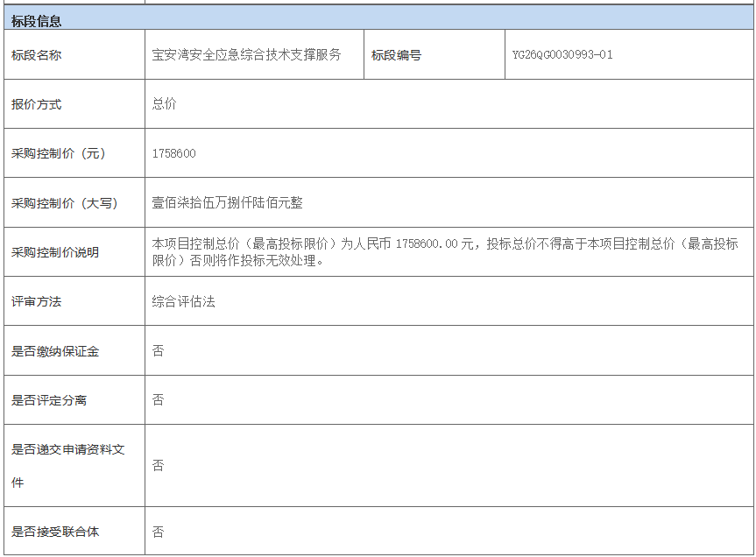
Task: Click the 报价方式 label
Action: point(37,104)
